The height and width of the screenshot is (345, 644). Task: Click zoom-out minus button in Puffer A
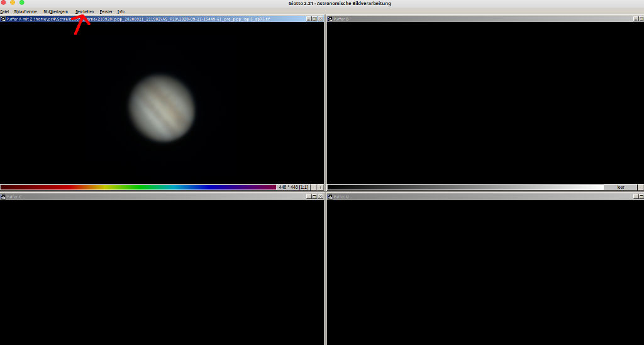pos(313,187)
